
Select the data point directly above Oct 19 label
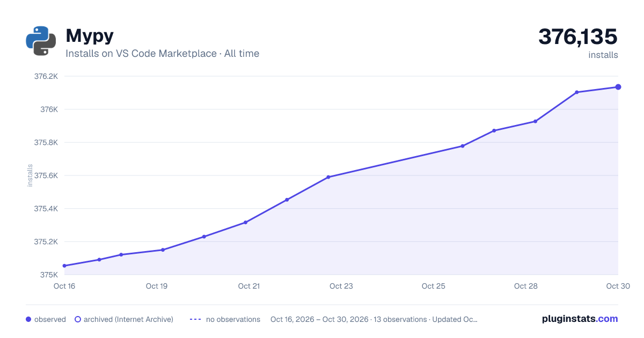[x=163, y=250]
